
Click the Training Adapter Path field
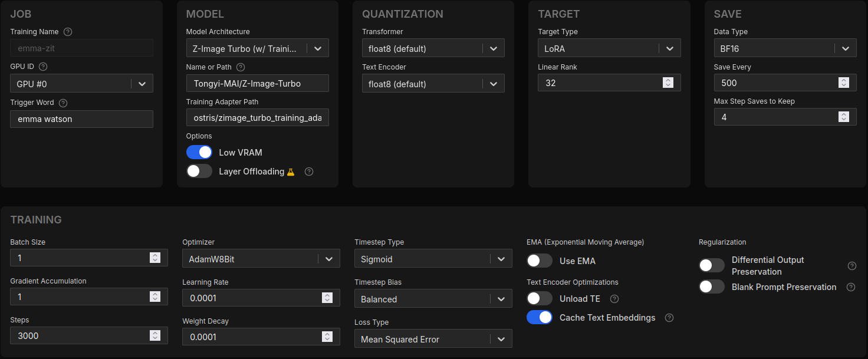pos(257,117)
